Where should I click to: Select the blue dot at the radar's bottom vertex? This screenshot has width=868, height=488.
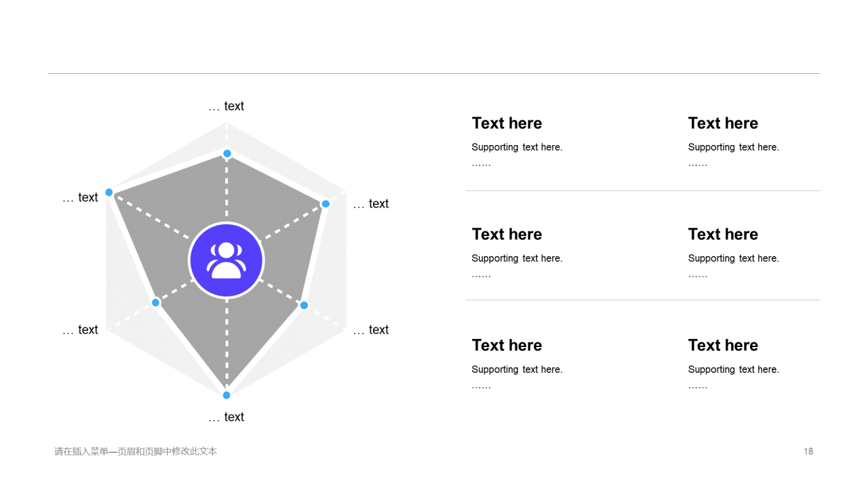(x=226, y=395)
